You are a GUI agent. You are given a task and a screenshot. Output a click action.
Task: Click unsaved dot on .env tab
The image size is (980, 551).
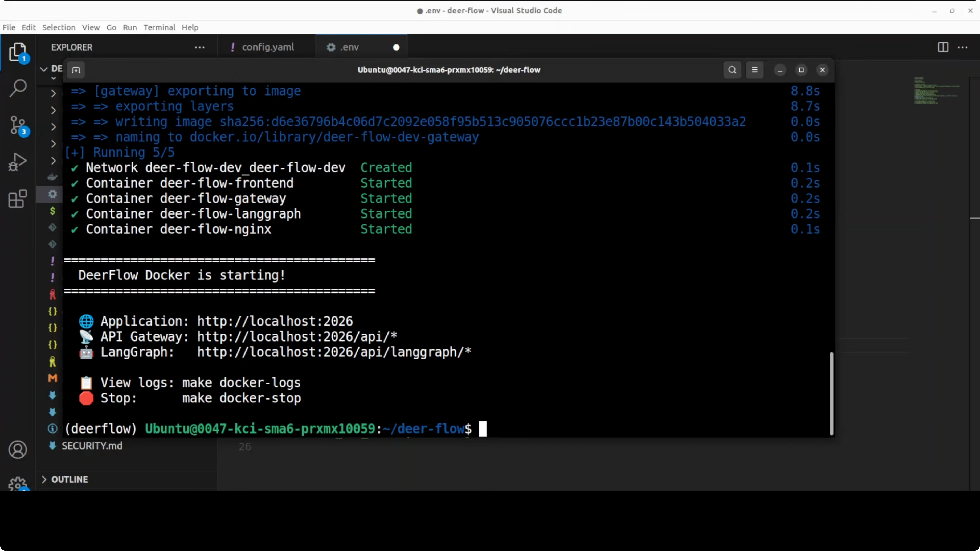[x=396, y=47]
